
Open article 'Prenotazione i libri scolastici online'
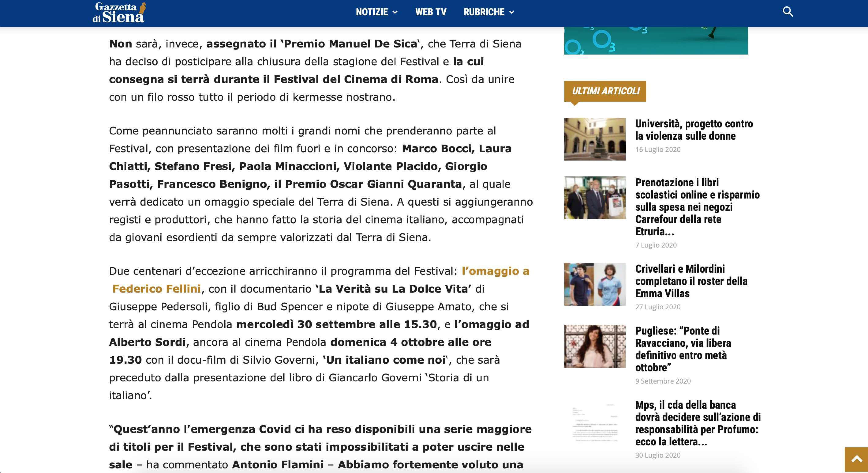pyautogui.click(x=697, y=207)
